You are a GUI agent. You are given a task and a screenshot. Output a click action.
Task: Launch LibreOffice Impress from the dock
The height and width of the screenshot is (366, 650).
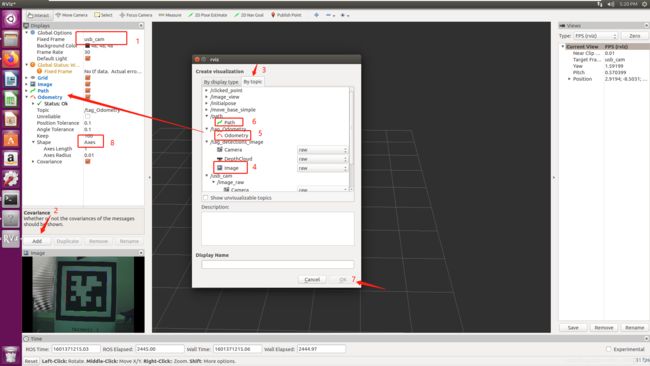click(11, 119)
